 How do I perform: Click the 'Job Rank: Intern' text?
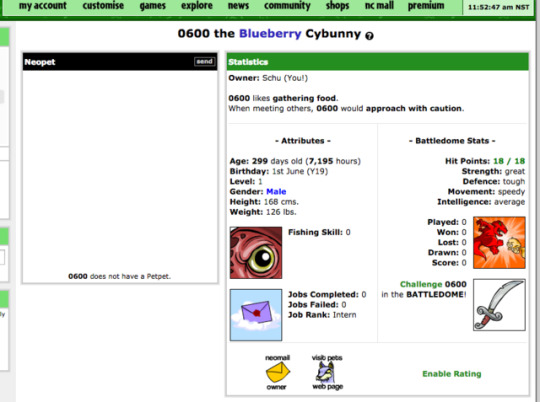[x=322, y=315]
